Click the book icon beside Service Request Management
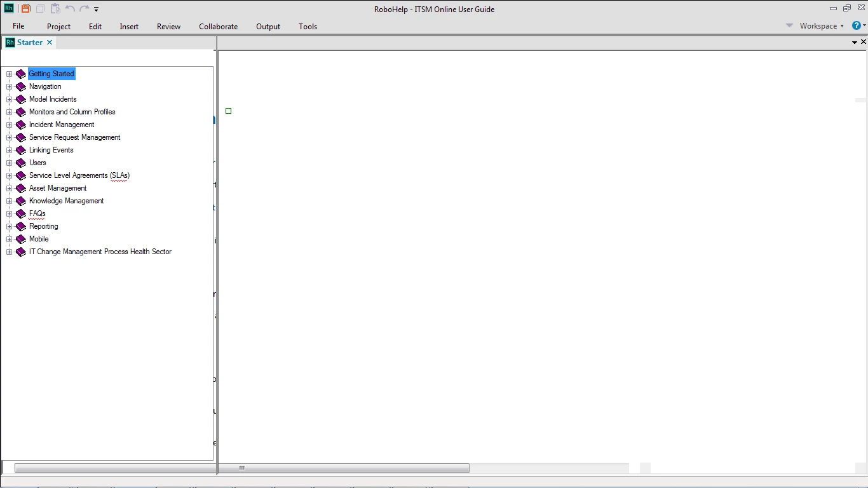This screenshot has width=868, height=488. (21, 137)
